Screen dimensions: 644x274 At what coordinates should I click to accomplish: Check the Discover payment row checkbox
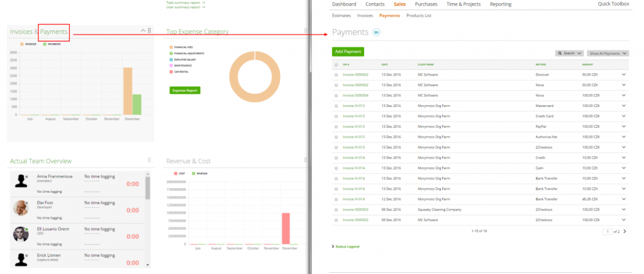point(336,75)
